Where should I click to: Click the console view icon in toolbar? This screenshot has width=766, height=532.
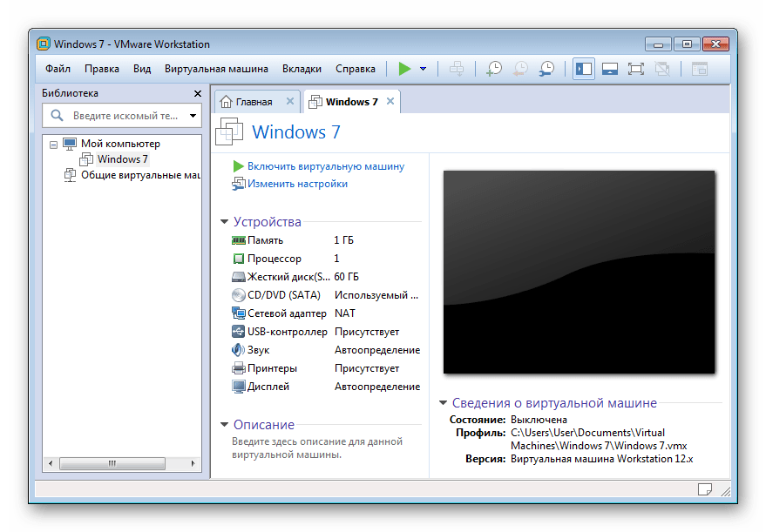700,69
